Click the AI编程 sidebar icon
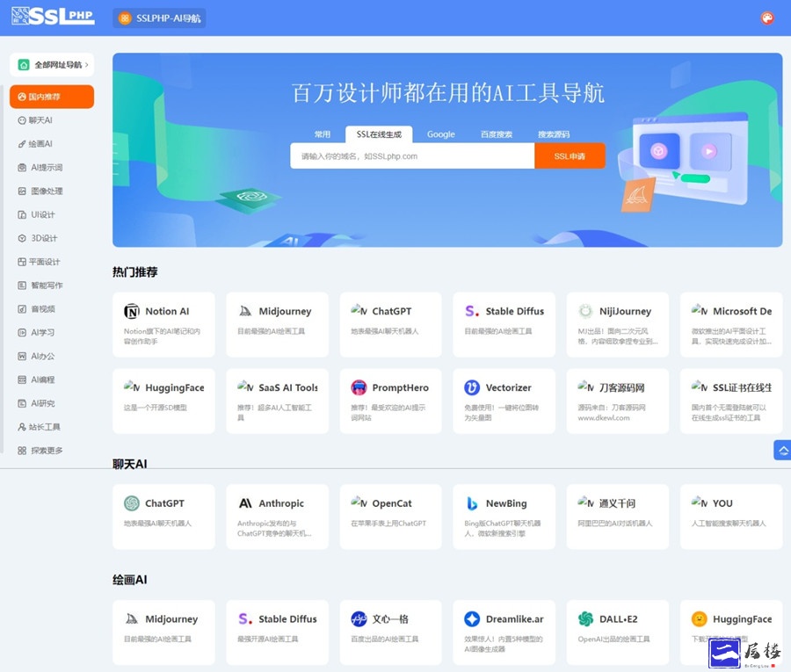Image resolution: width=791 pixels, height=672 pixels. click(22, 379)
